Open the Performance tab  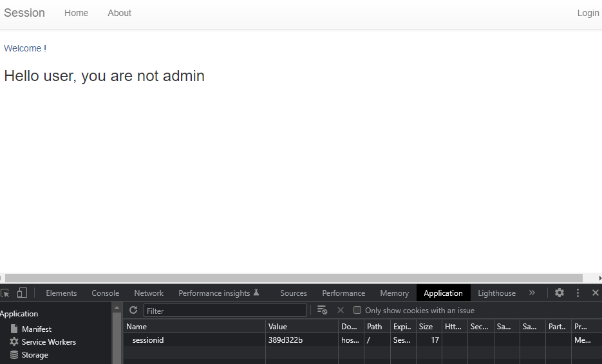(x=344, y=293)
